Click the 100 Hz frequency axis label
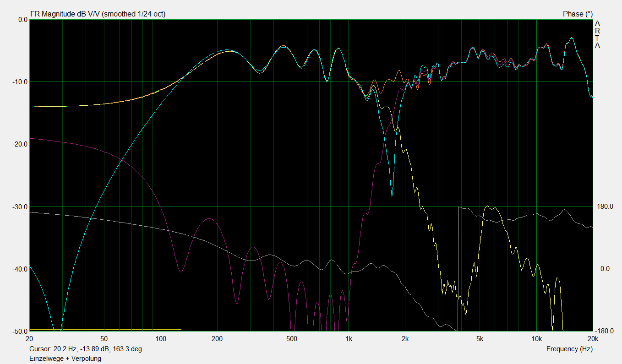 click(x=161, y=339)
